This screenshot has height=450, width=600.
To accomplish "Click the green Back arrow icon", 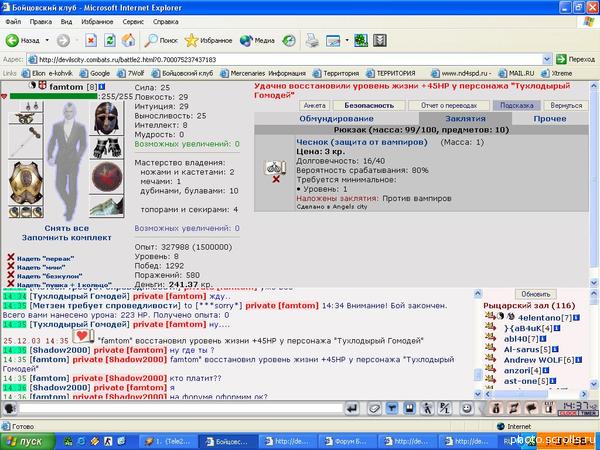I will [x=12, y=40].
